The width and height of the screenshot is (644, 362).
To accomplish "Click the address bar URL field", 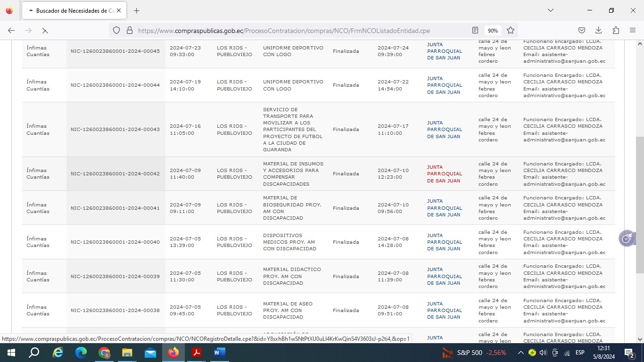I will [302, 30].
